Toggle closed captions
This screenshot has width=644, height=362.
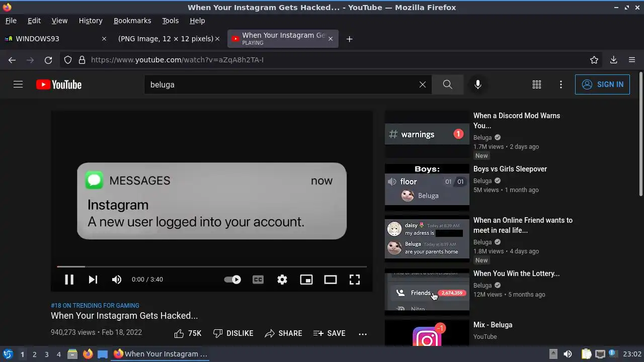pyautogui.click(x=258, y=280)
